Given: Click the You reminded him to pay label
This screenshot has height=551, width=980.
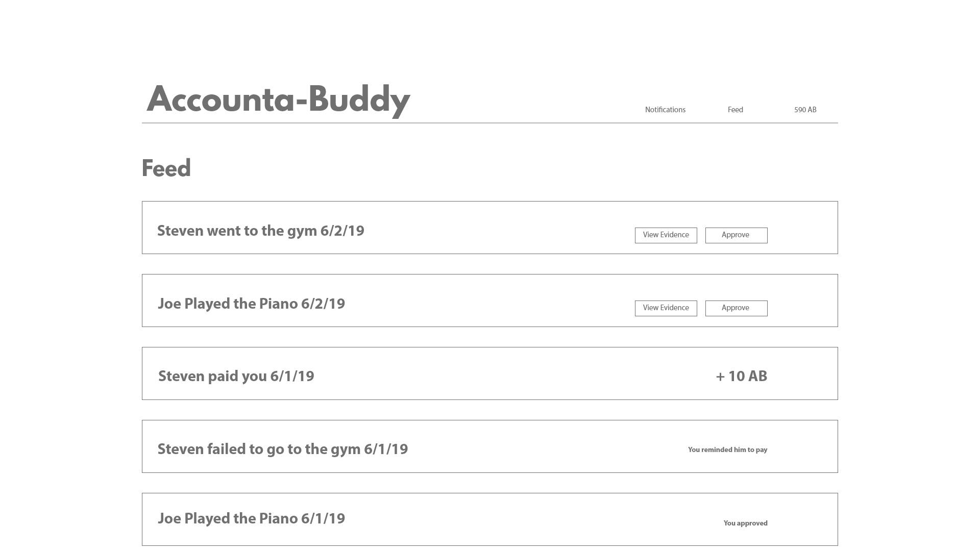Looking at the screenshot, I should (x=727, y=449).
